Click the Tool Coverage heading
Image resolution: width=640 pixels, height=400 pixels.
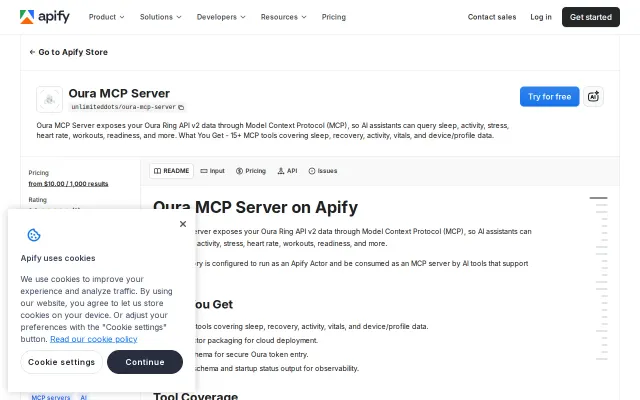pos(196,396)
